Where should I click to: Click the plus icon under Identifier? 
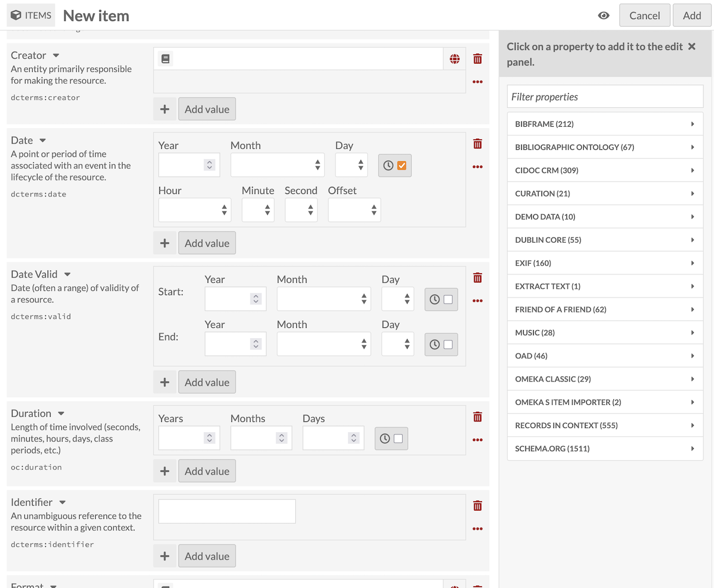pyautogui.click(x=165, y=556)
